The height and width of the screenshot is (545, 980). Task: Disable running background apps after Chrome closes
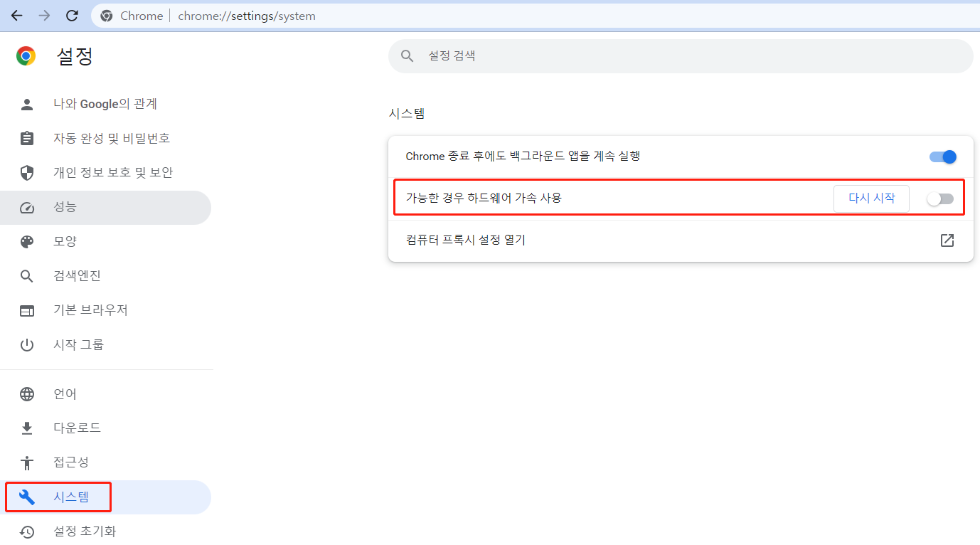point(942,157)
